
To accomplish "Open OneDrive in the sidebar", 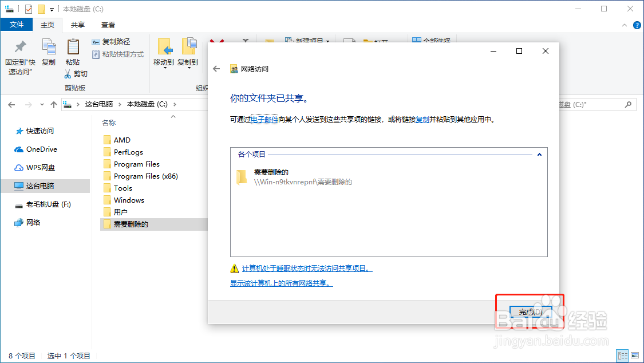I will point(38,149).
